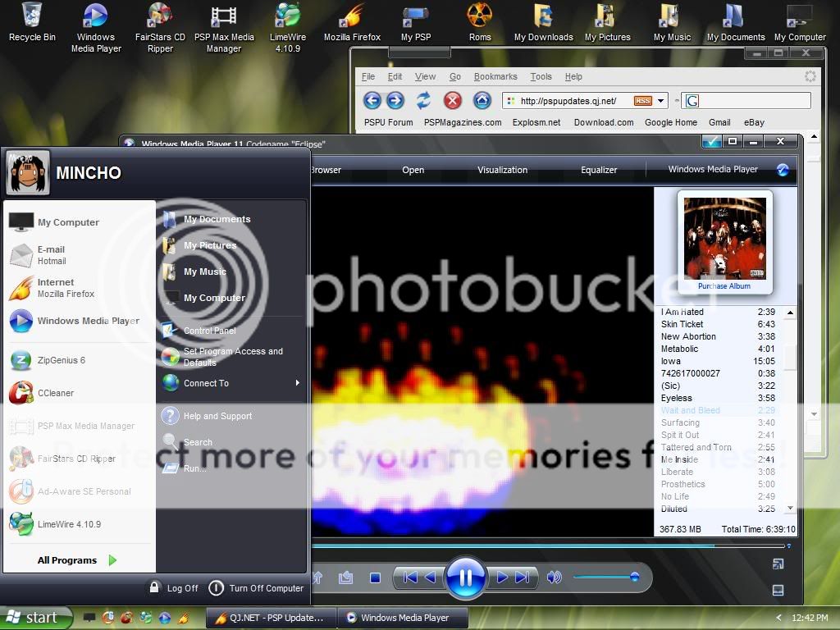This screenshot has width=840, height=630.
Task: Open LimeWire 4.10.9 from the Start menu
Action: click(x=69, y=524)
